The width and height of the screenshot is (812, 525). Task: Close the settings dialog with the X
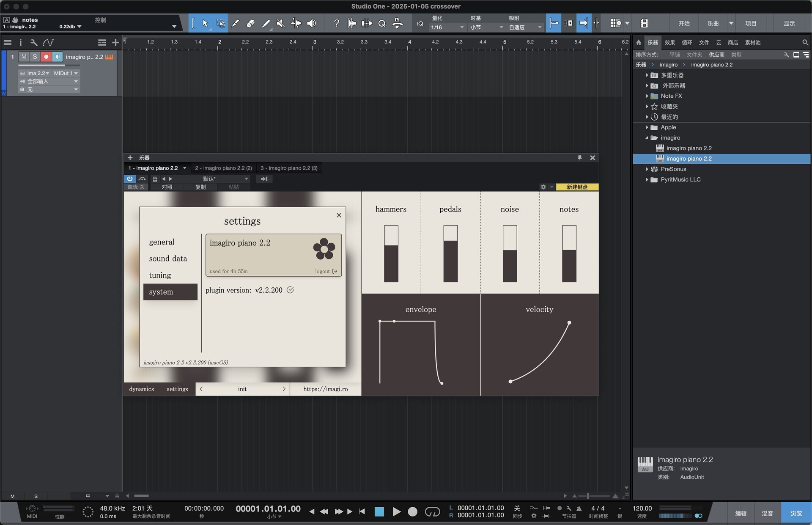tap(339, 215)
